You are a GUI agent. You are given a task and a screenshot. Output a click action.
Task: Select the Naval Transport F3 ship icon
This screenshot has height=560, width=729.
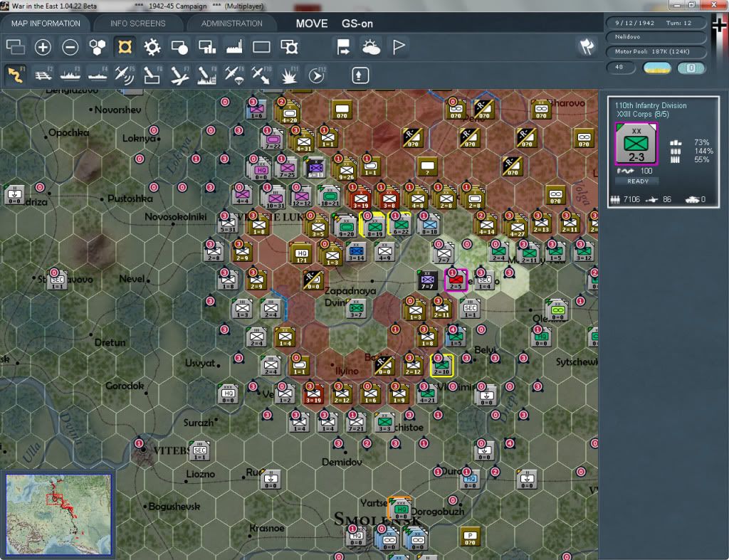point(70,74)
